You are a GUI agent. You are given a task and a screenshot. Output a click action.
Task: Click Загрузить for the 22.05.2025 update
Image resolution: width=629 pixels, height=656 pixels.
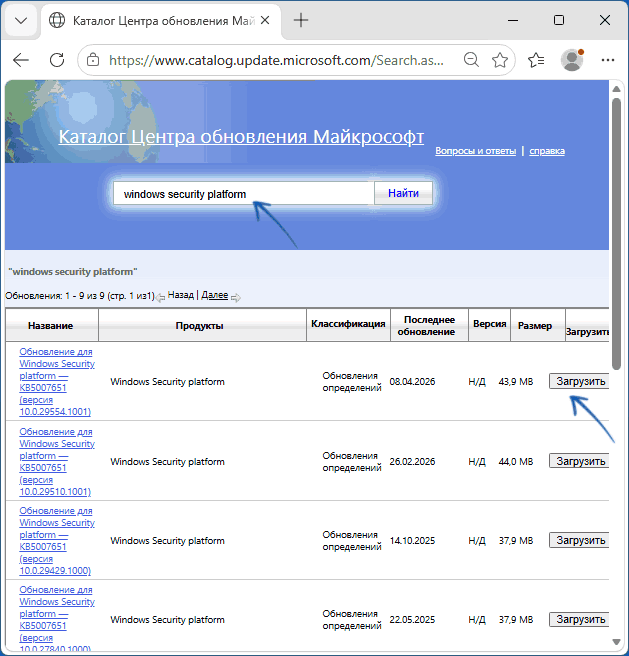(580, 619)
